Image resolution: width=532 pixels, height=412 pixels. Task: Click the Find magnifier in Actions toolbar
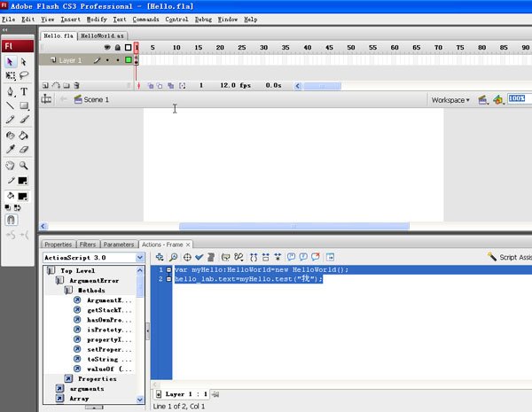(x=174, y=257)
